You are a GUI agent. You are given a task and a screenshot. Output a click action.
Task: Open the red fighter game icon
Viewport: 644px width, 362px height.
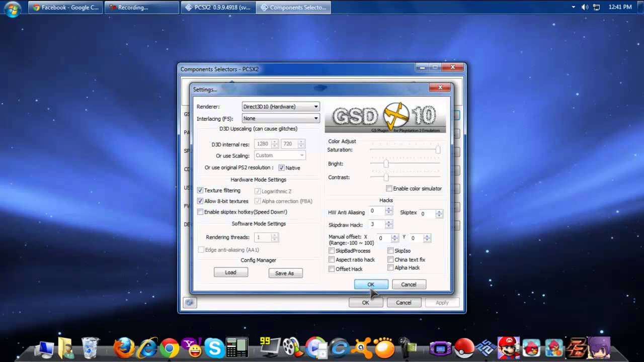tap(577, 348)
